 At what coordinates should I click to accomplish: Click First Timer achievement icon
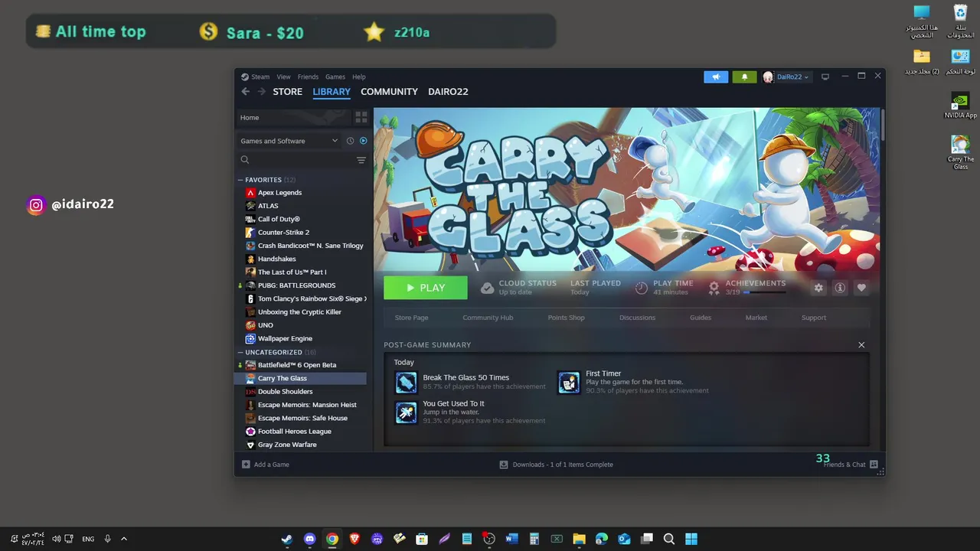click(x=569, y=382)
